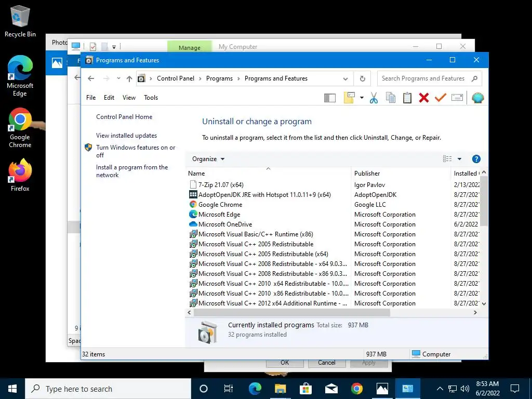The width and height of the screenshot is (532, 399).
Task: Click the horizontal scrollbar right arrow
Action: pyautogui.click(x=475, y=312)
